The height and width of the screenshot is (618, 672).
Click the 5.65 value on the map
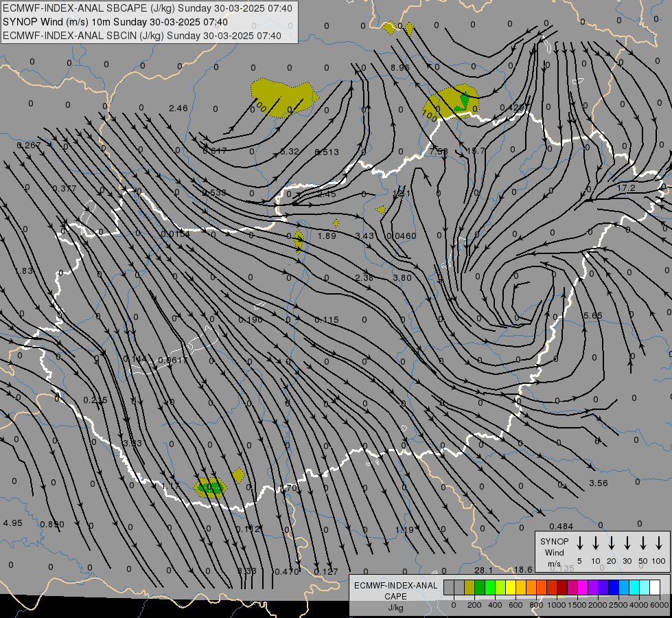click(592, 316)
